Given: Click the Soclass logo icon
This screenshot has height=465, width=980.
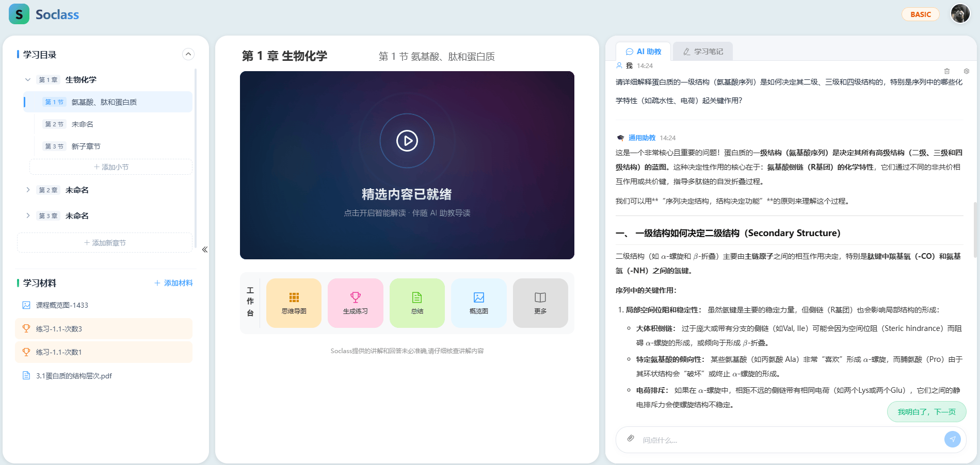Looking at the screenshot, I should click(x=19, y=14).
